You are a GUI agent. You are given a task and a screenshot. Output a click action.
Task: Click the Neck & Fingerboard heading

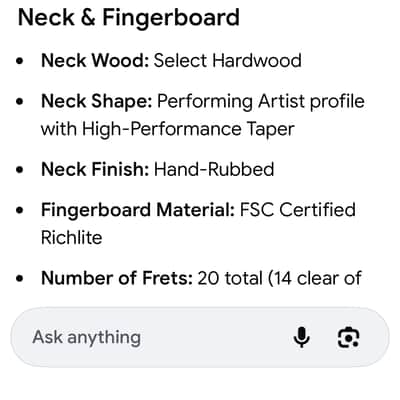click(129, 17)
